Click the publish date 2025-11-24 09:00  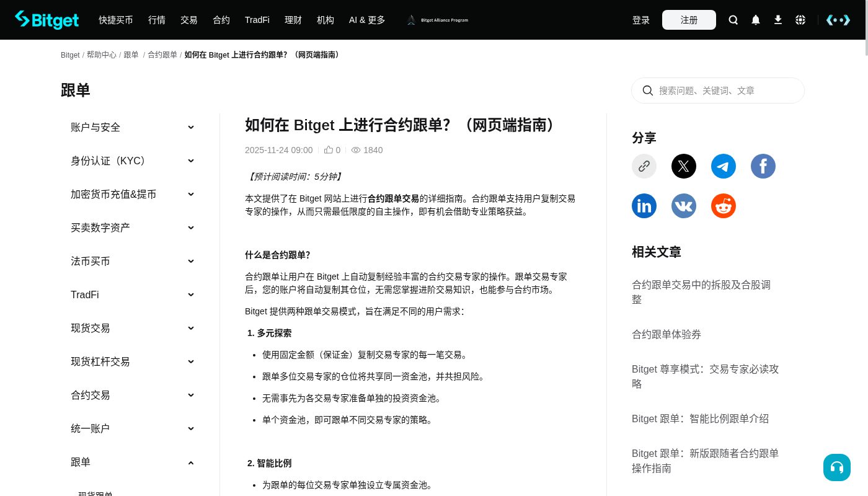tap(279, 150)
